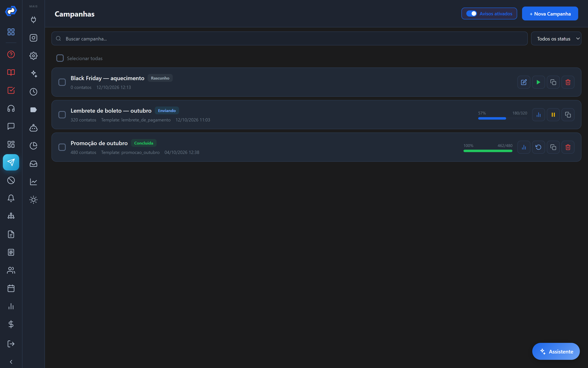This screenshot has width=588, height=368.
Task: Toggle the Avisos ativados switch
Action: pos(471,14)
